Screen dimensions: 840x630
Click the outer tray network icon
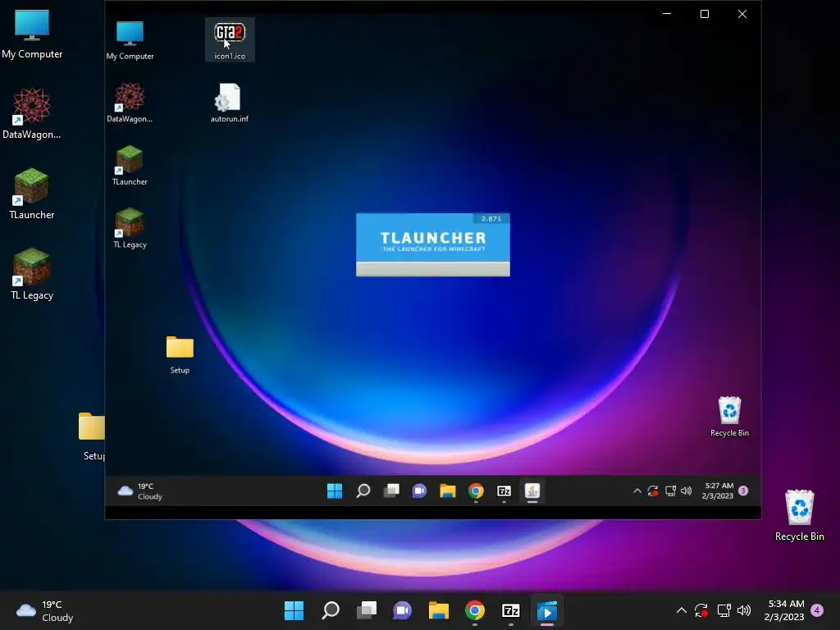pyautogui.click(x=724, y=610)
